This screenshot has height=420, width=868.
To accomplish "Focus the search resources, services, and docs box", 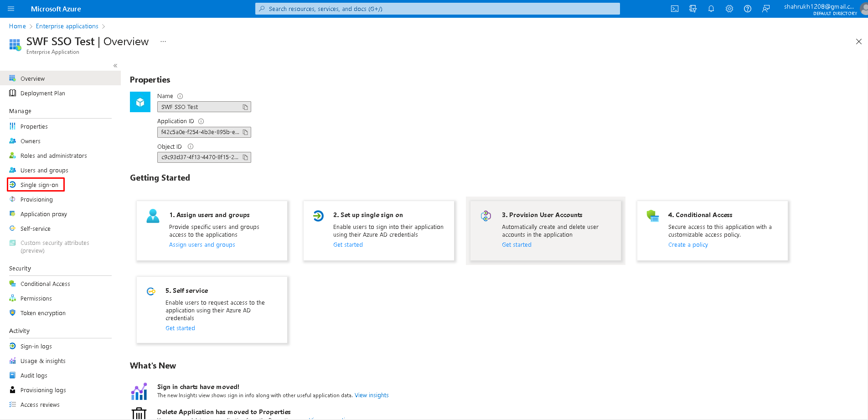I will tap(438, 9).
